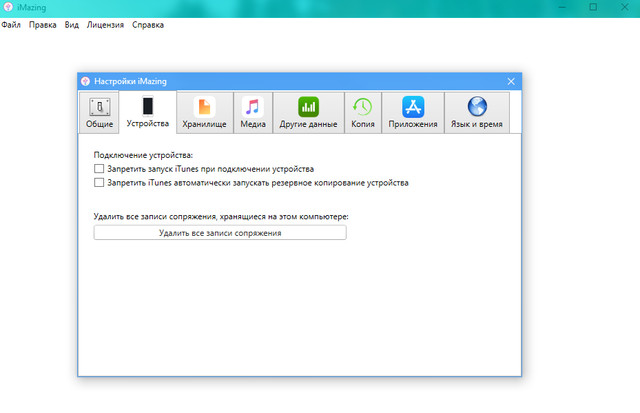Switch to Медиа music icon
The image size is (640, 413).
click(253, 107)
